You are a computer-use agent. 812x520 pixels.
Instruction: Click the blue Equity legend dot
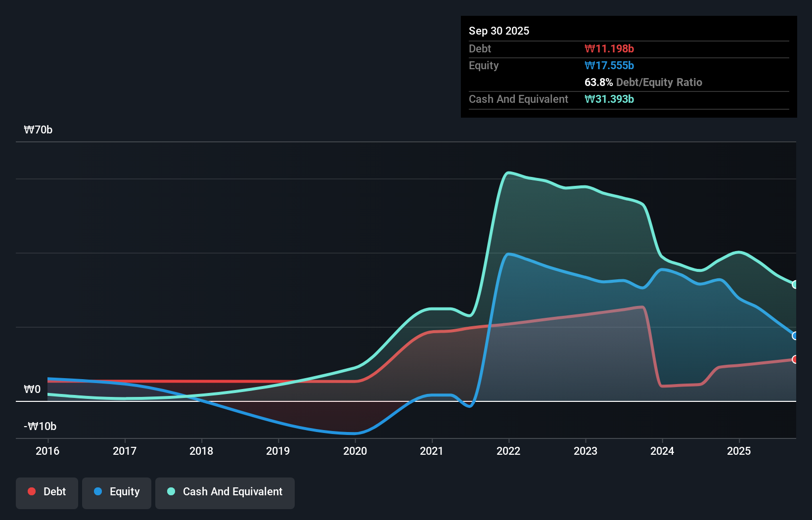pyautogui.click(x=97, y=491)
